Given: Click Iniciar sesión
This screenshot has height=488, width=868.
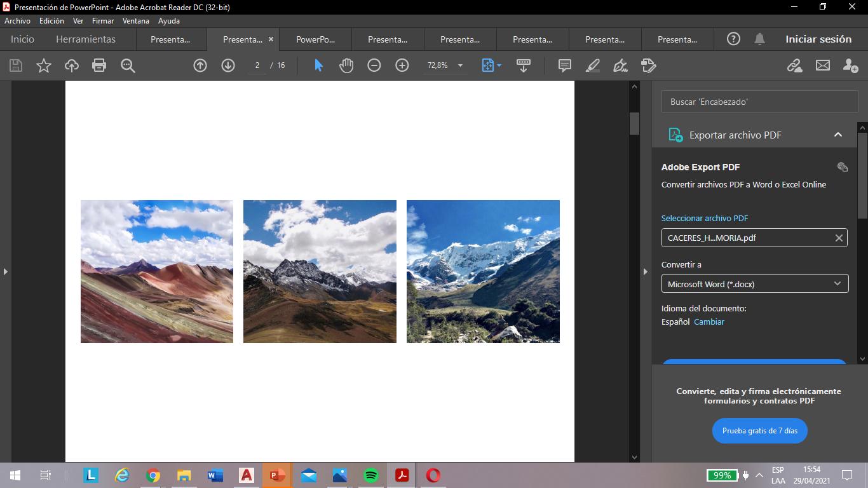Looking at the screenshot, I should [818, 39].
